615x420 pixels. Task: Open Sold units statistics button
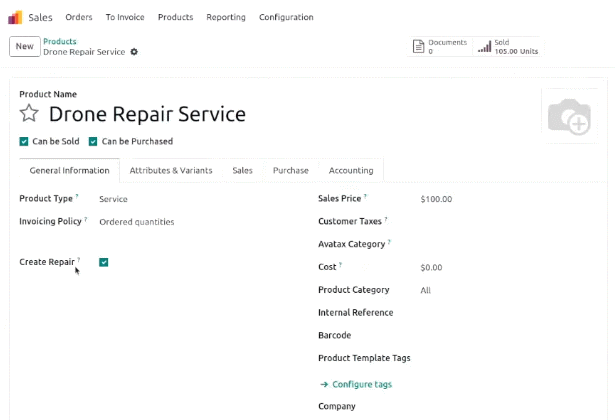coord(508,47)
